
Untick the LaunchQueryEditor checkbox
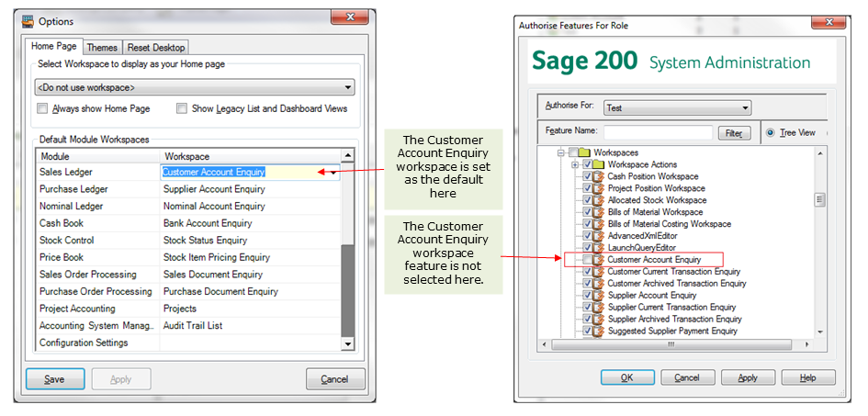pyautogui.click(x=587, y=248)
